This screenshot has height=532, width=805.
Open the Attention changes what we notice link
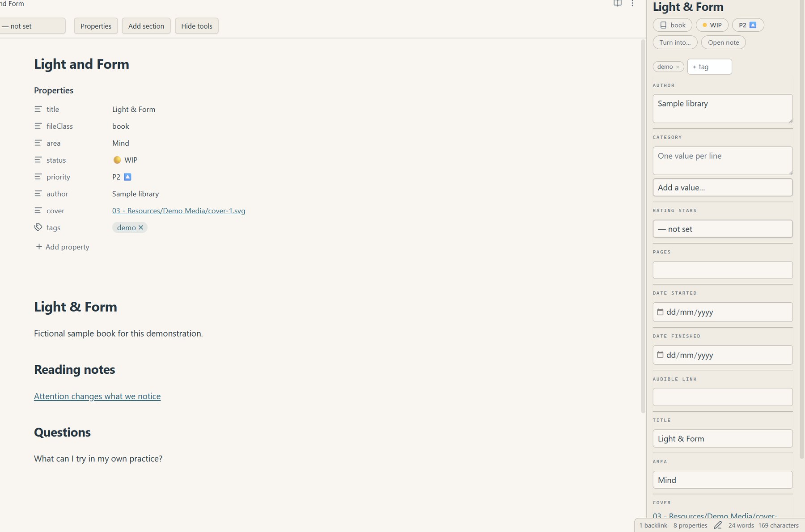97,396
